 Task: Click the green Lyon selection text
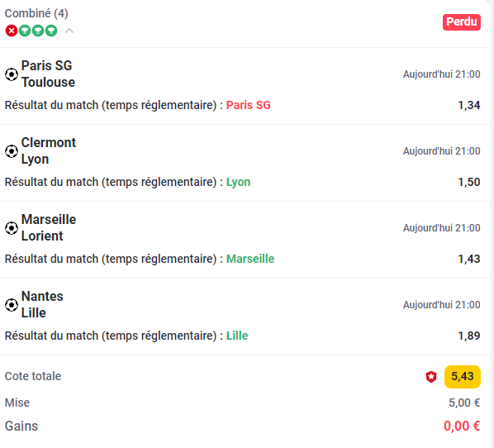tap(238, 182)
